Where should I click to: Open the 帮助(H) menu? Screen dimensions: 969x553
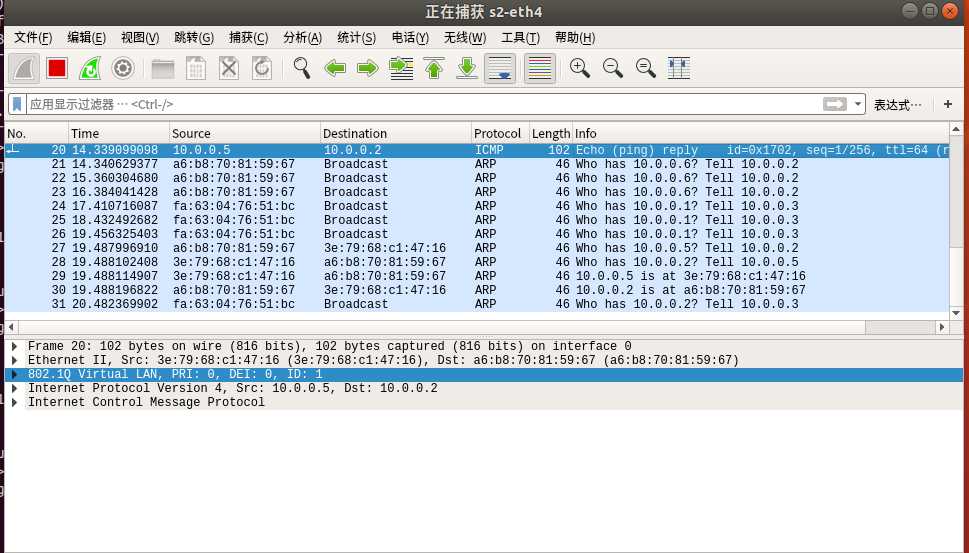pyautogui.click(x=575, y=38)
